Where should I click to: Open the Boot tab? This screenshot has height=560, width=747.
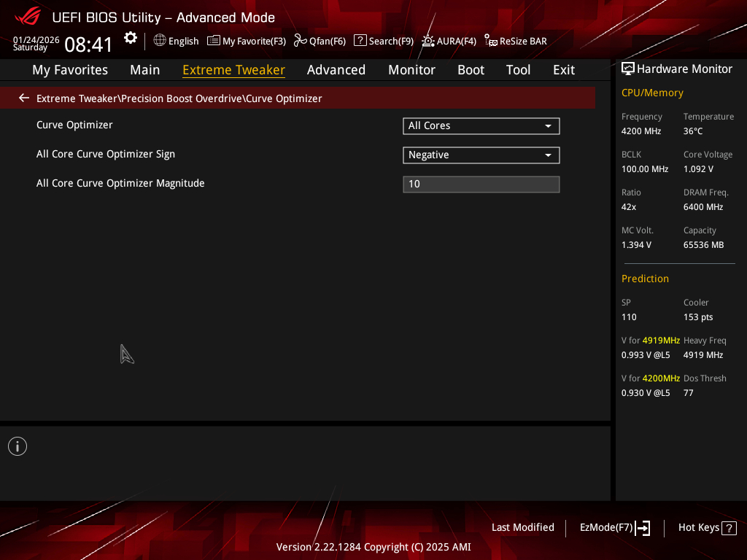point(471,70)
